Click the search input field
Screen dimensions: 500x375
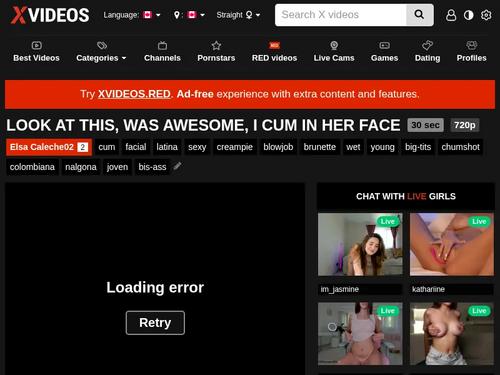[341, 15]
